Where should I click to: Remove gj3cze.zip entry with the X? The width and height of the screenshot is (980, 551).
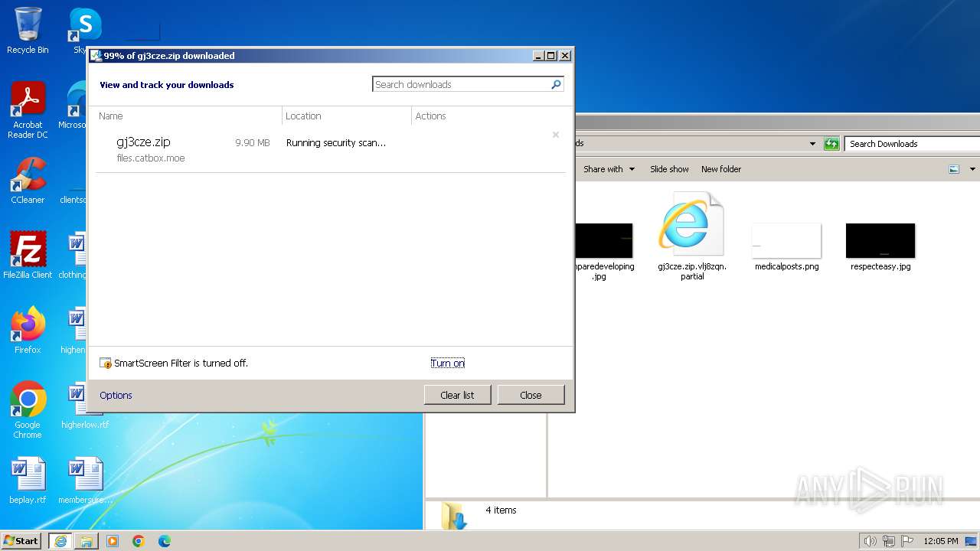click(x=556, y=135)
